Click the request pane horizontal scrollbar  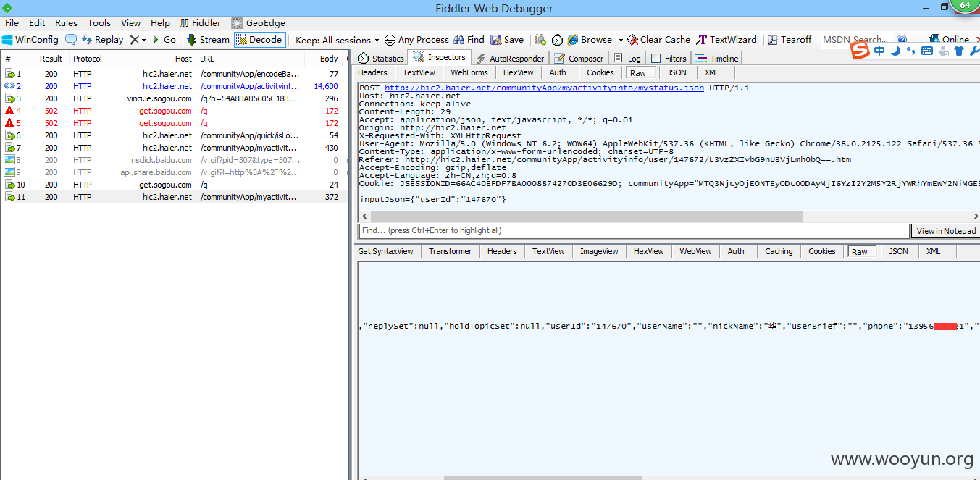point(587,216)
